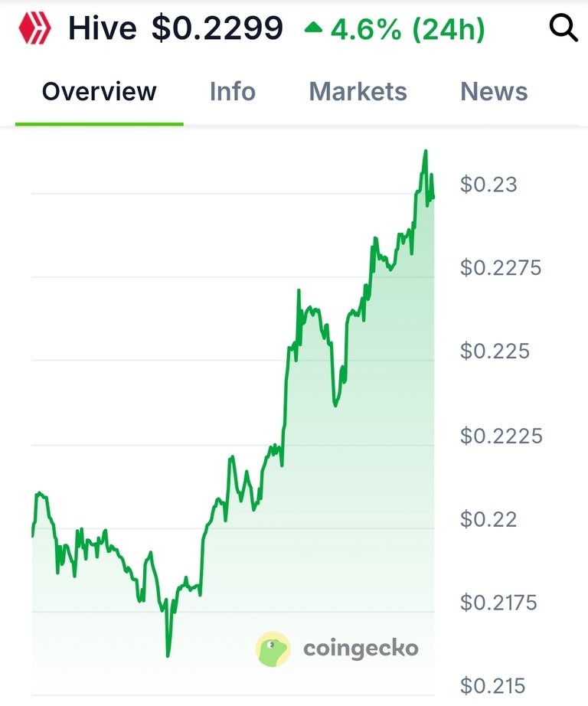Click the $0.2275 axis label
The width and height of the screenshot is (588, 706).
pyautogui.click(x=501, y=268)
